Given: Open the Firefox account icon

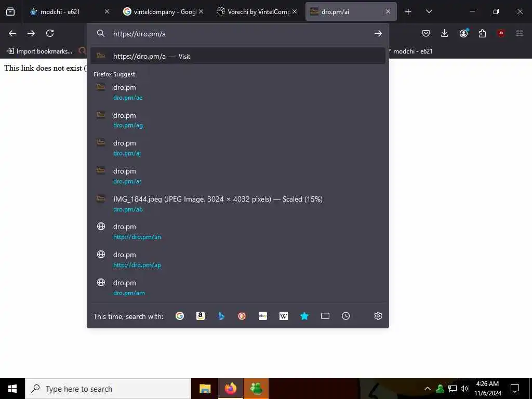Looking at the screenshot, I should (463, 33).
